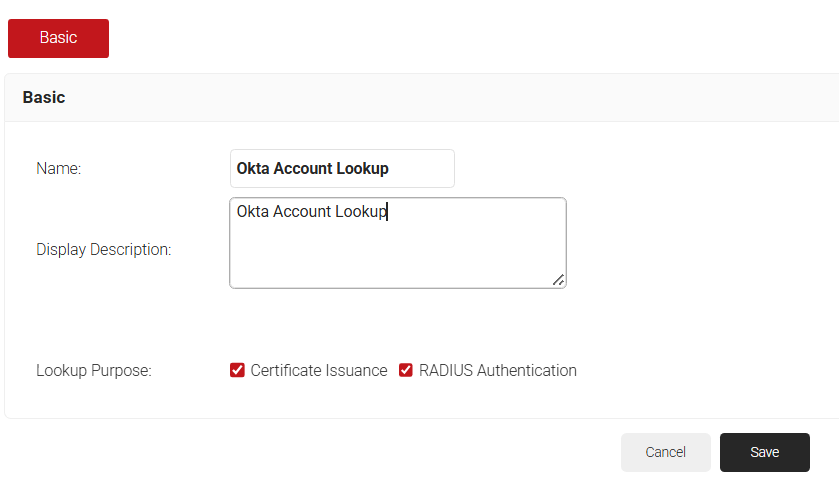Viewport: 839px width, 490px height.
Task: Click the RADIUS Authentication label text
Action: (497, 370)
